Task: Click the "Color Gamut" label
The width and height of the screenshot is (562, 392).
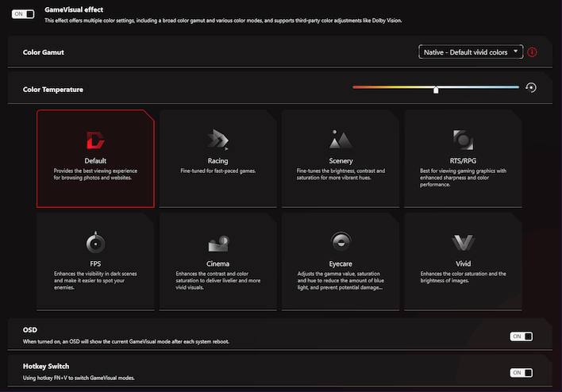Action: click(44, 52)
